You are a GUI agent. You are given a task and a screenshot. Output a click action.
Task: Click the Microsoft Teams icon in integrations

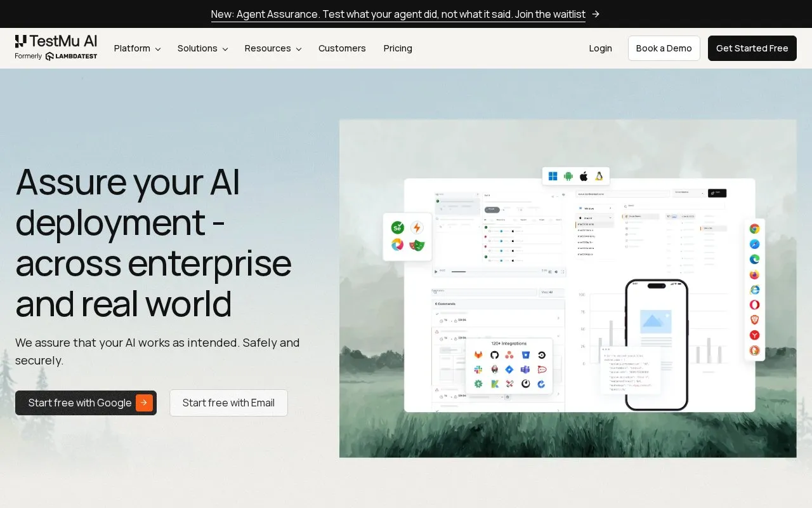525,370
